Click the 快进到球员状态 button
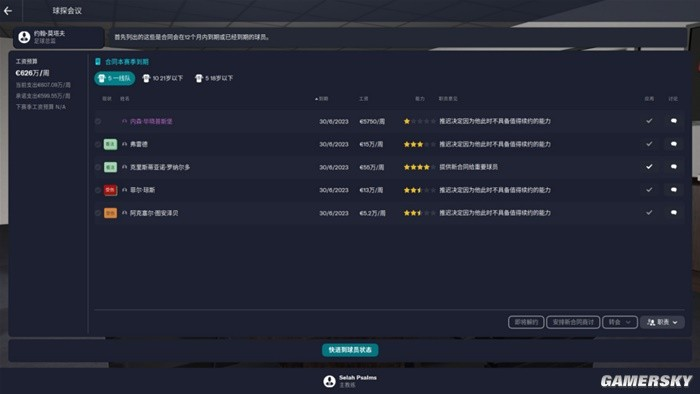 350,350
